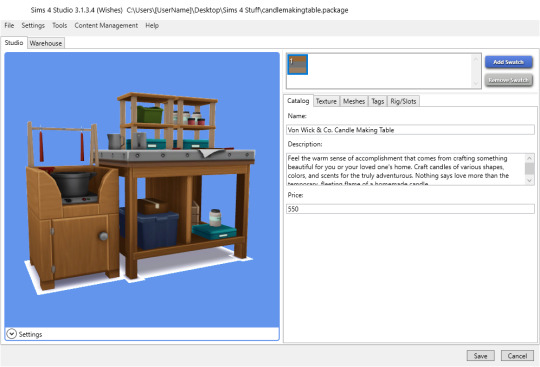Open the Content Management menu
The height and width of the screenshot is (367, 540).
(106, 25)
